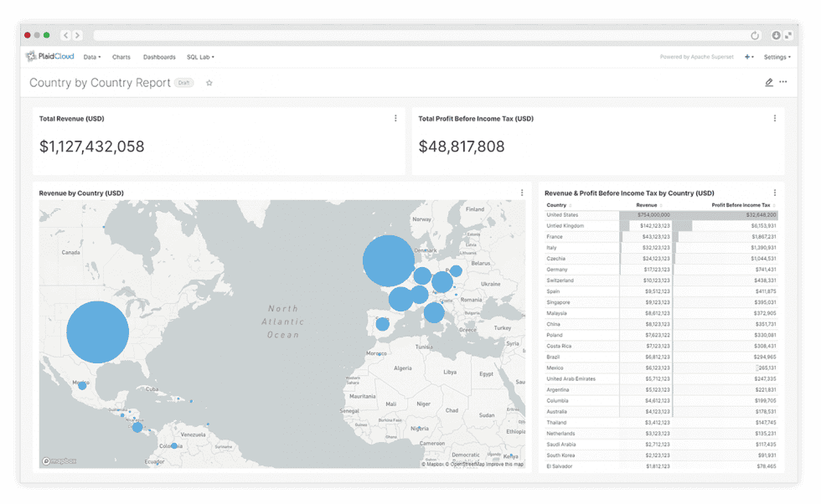Click the Singapore table row
This screenshot has height=504, width=821.
click(x=661, y=302)
